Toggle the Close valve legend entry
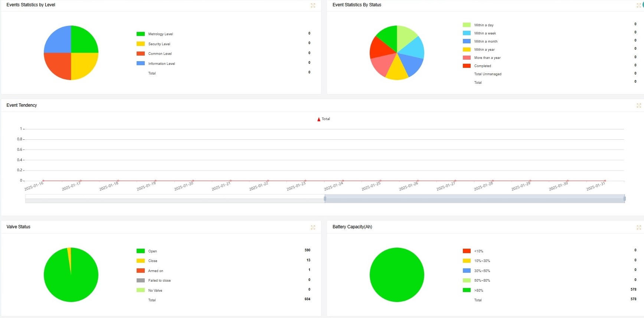The image size is (644, 318). coord(153,261)
